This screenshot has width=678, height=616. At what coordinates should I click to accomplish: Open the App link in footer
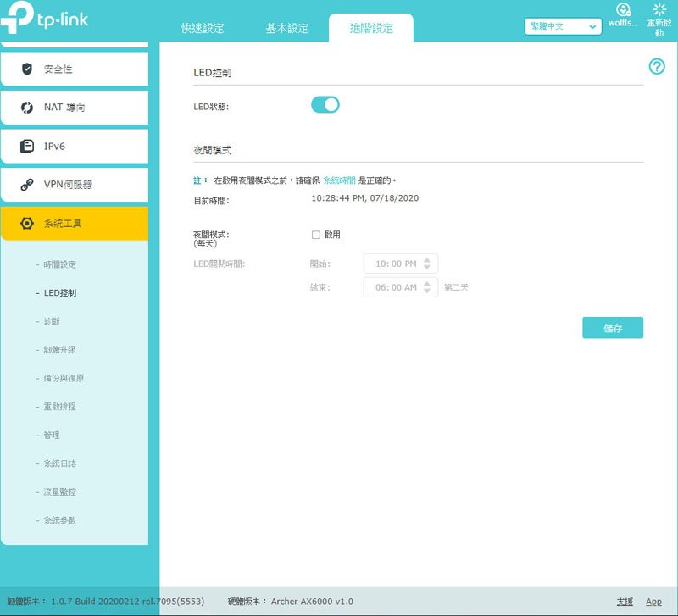point(653,602)
